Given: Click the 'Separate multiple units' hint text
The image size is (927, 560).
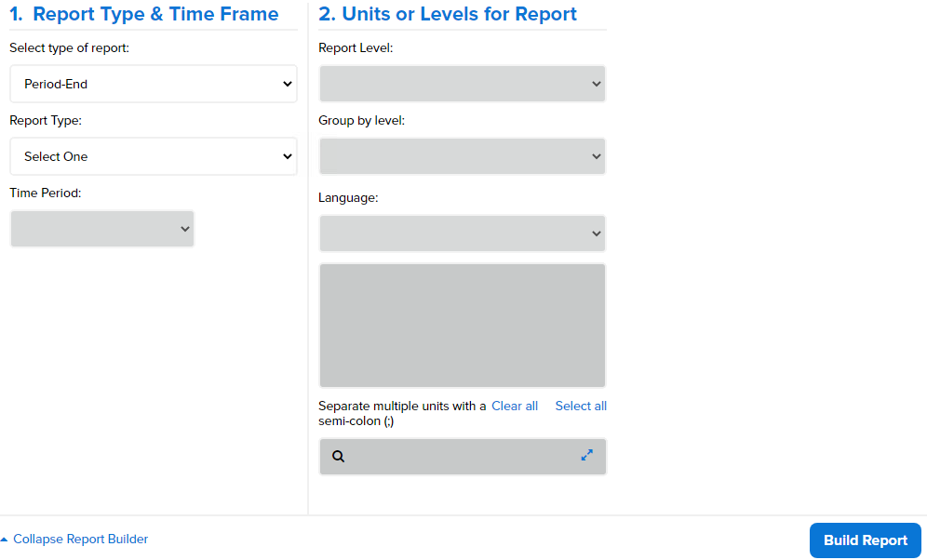Looking at the screenshot, I should (x=402, y=414).
